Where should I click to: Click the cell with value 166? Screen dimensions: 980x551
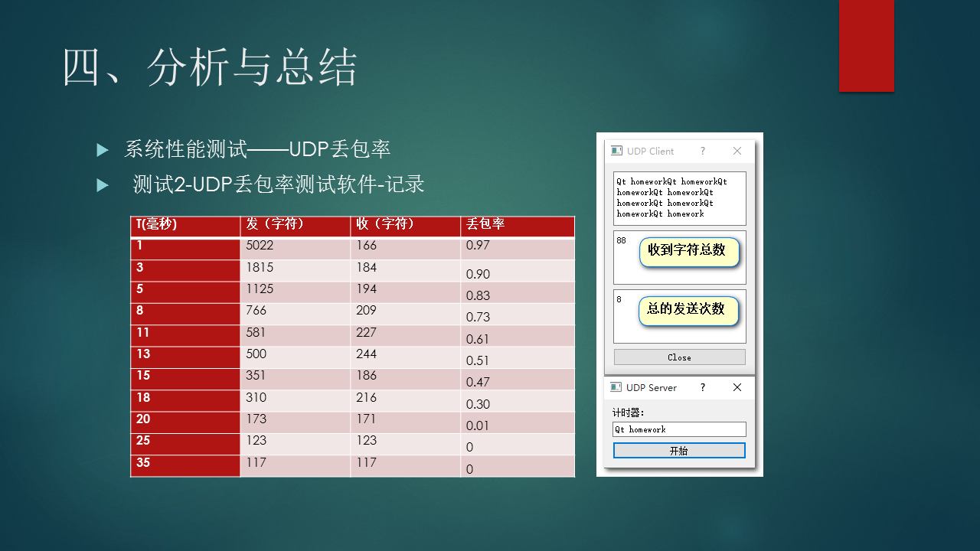(406, 249)
